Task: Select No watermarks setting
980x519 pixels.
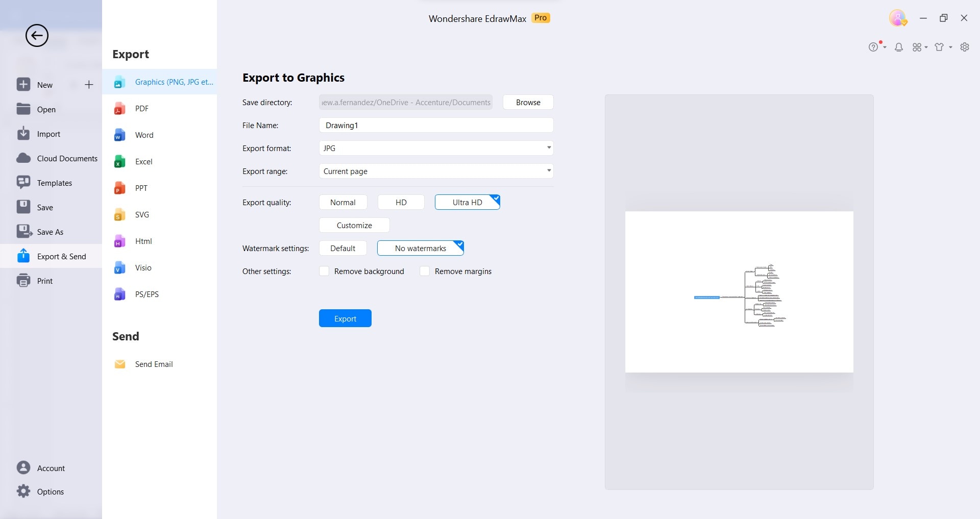Action: point(421,248)
